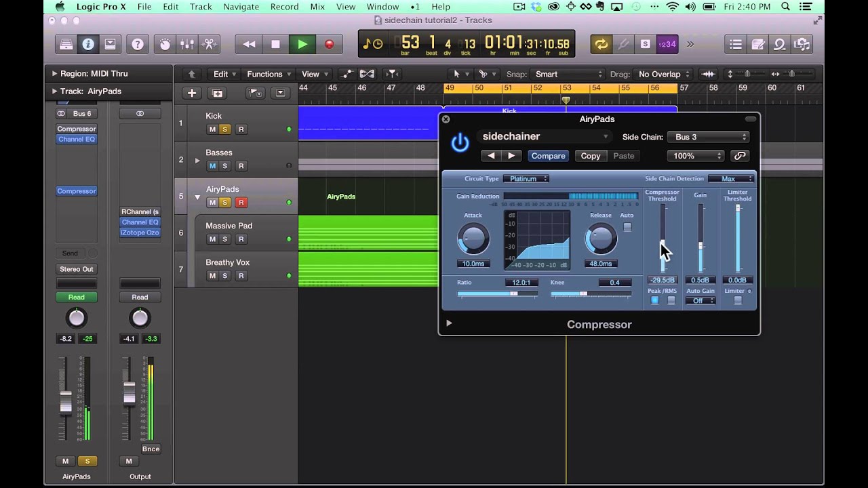The height and width of the screenshot is (488, 868).
Task: Collapse the AiryPads track stack
Action: 197,197
